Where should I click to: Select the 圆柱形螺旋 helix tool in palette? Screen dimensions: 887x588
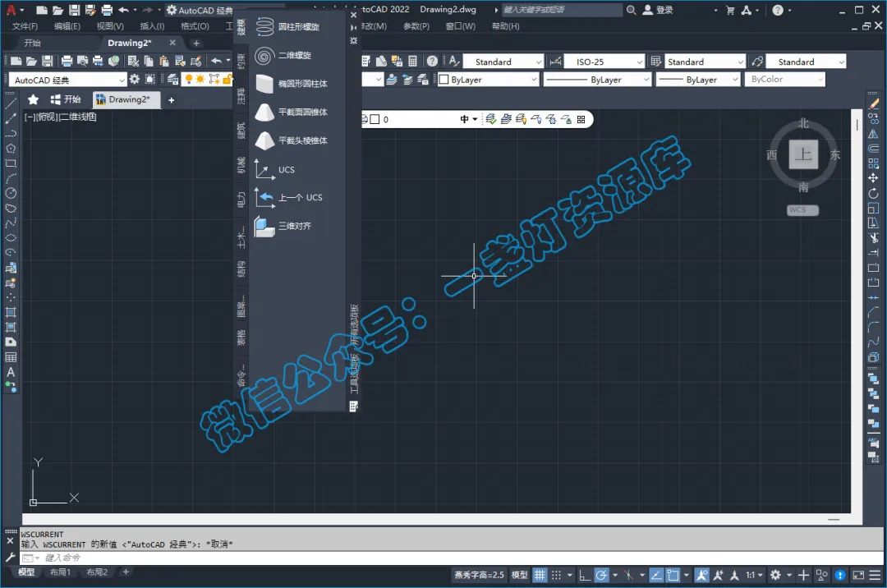288,26
